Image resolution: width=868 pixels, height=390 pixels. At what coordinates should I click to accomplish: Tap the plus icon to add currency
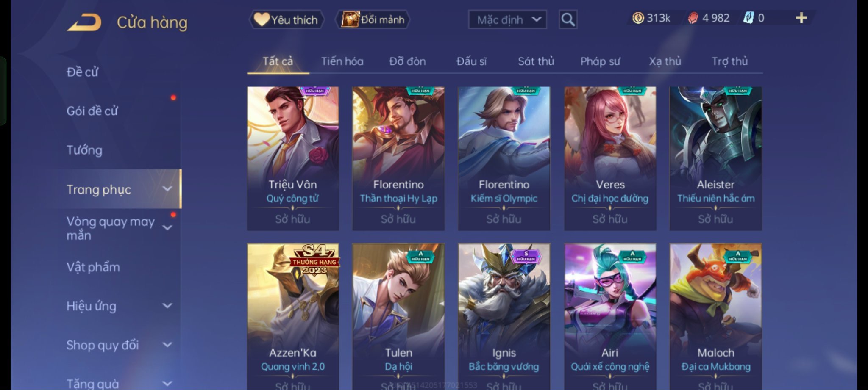click(801, 18)
